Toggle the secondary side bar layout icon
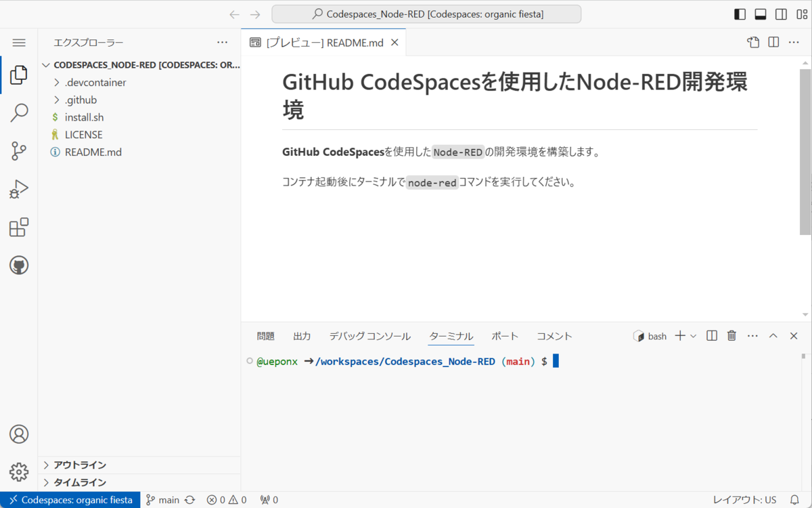 (x=781, y=14)
